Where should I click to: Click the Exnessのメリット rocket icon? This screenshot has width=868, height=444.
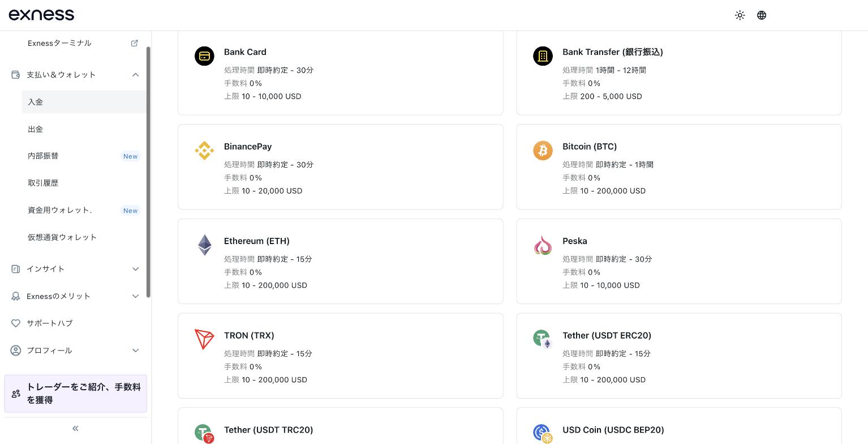click(16, 296)
